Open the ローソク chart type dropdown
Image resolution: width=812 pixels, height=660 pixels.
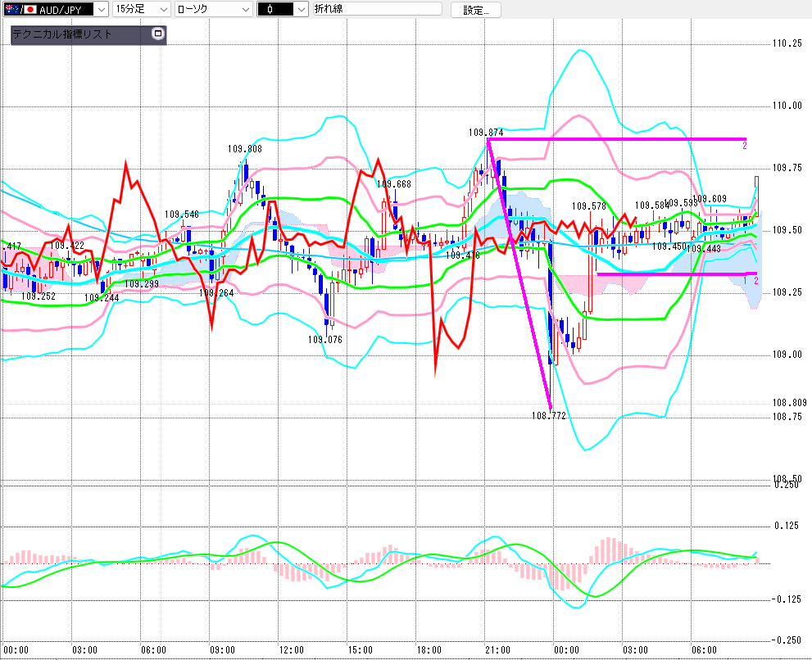(213, 10)
